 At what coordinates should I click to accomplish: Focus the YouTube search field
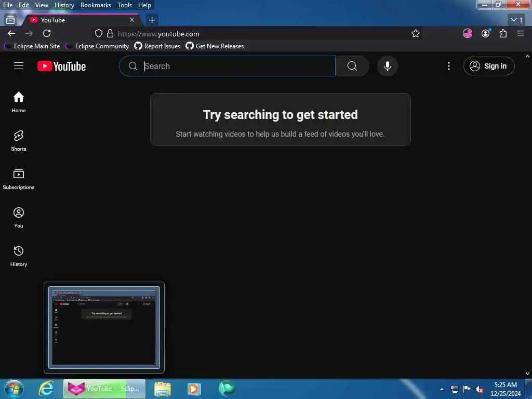click(228, 66)
